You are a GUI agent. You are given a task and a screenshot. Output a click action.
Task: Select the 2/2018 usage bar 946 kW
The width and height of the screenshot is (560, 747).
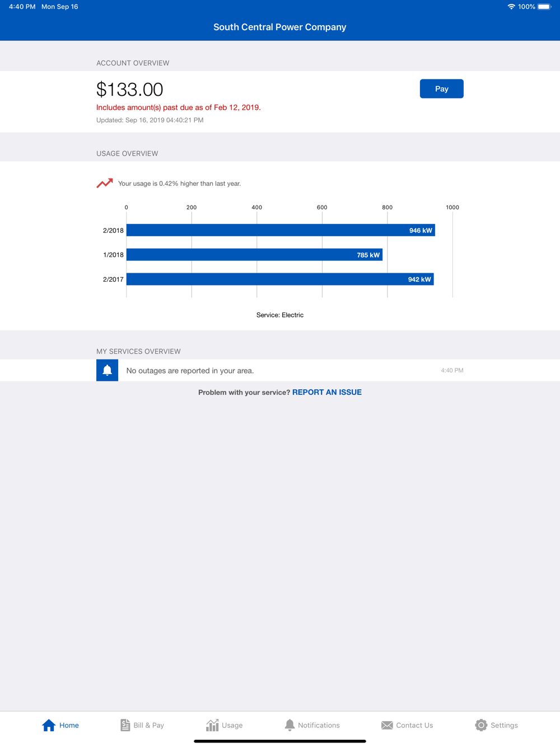[x=281, y=230]
